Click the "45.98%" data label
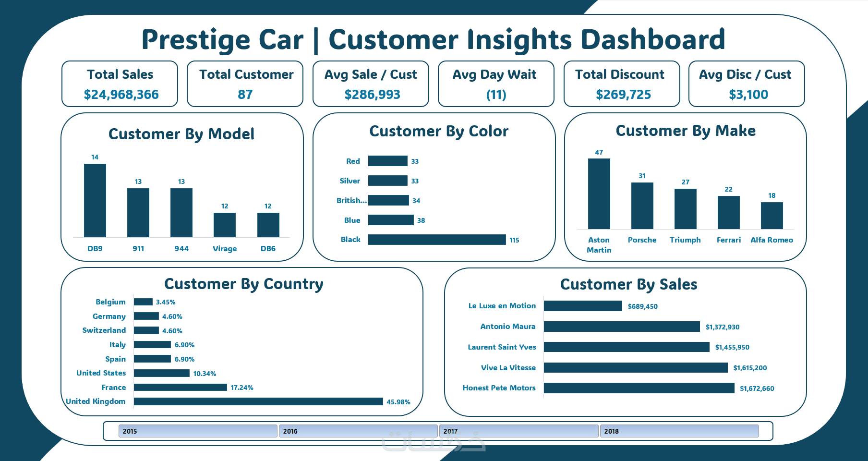868x461 pixels. [398, 402]
